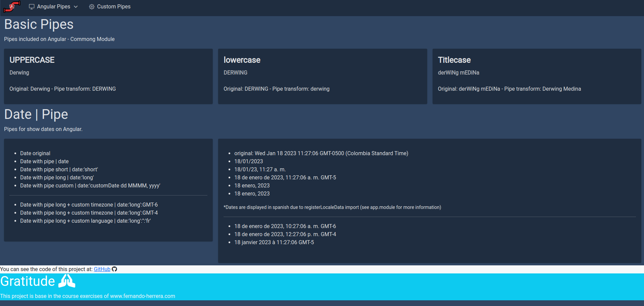
Task: Click the gear icon beside Custom Pipes
Action: tap(92, 7)
